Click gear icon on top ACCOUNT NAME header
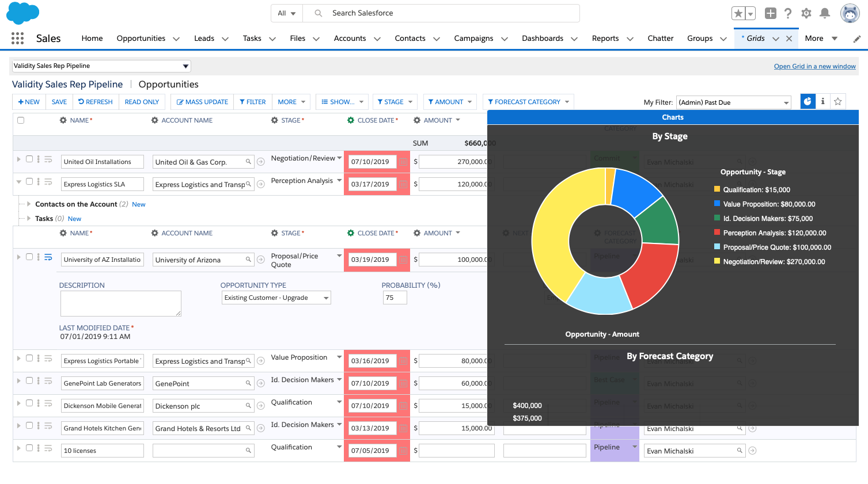This screenshot has width=868, height=484. click(x=154, y=120)
